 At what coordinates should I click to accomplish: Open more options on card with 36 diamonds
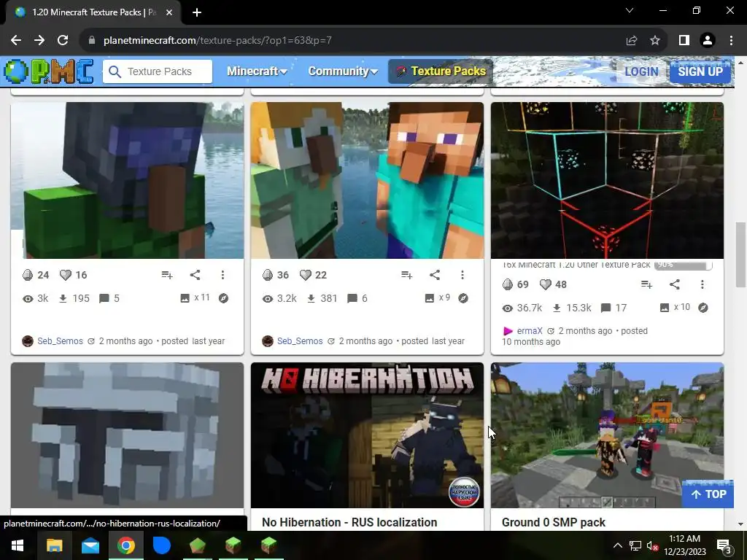(x=462, y=275)
